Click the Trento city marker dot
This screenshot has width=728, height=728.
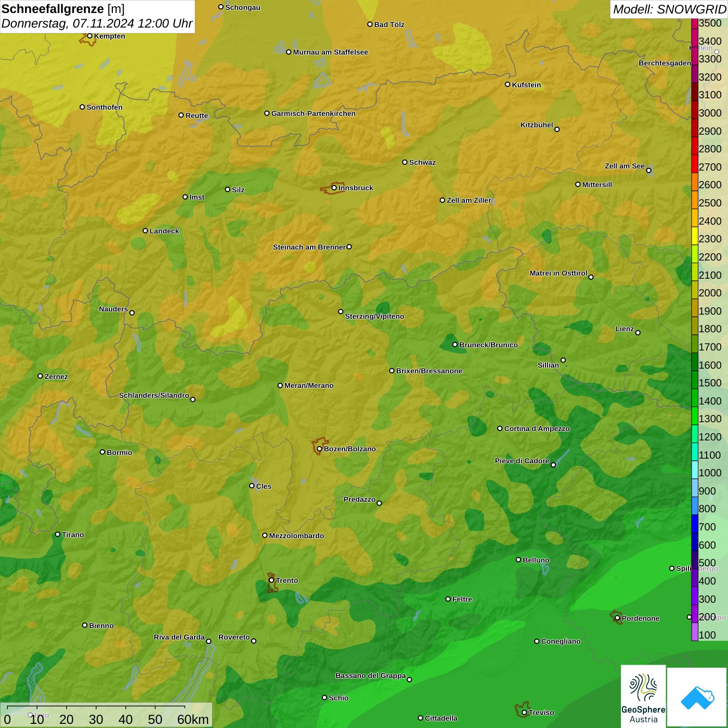[271, 580]
